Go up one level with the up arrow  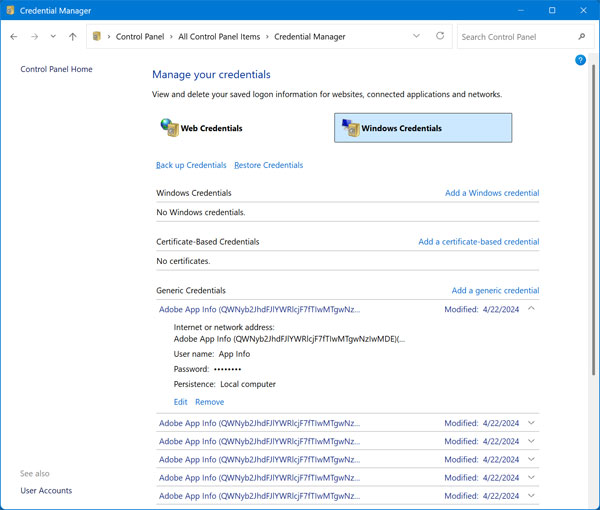pyautogui.click(x=73, y=37)
